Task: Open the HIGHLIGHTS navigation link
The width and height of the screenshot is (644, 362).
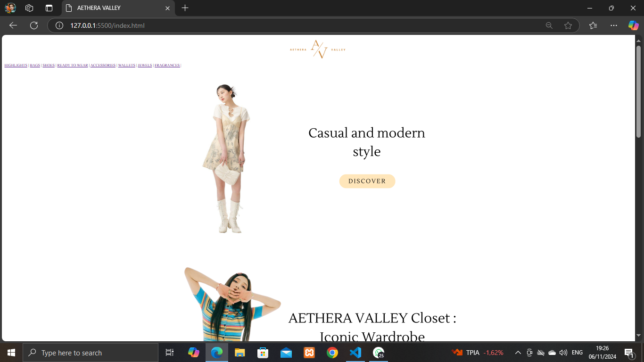Action: [16, 66]
